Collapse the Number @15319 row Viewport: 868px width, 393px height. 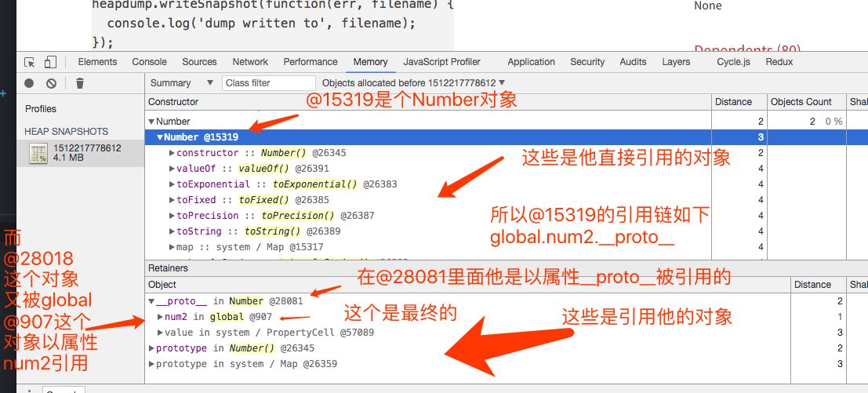click(160, 137)
